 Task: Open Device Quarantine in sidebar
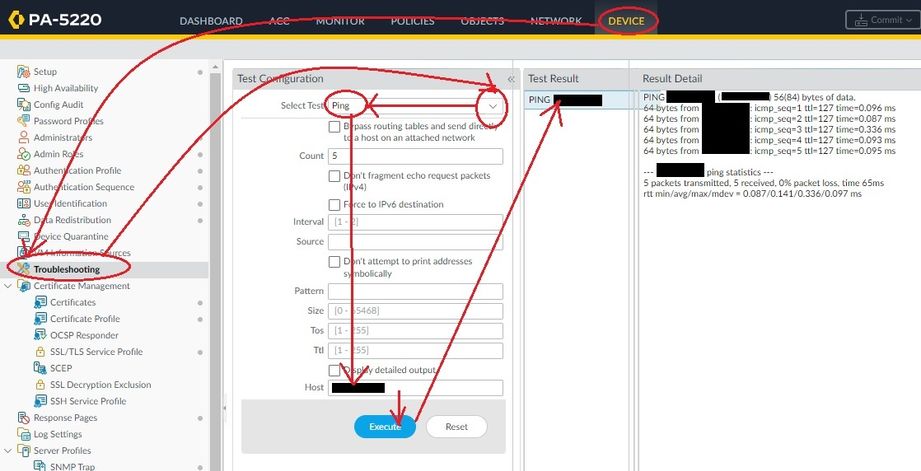[70, 236]
